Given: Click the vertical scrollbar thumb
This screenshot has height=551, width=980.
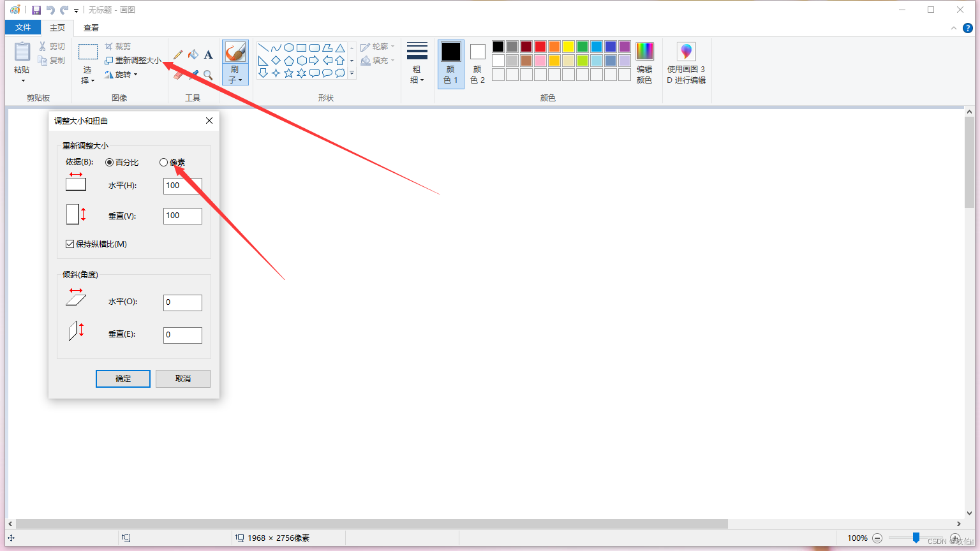Looking at the screenshot, I should [x=969, y=163].
